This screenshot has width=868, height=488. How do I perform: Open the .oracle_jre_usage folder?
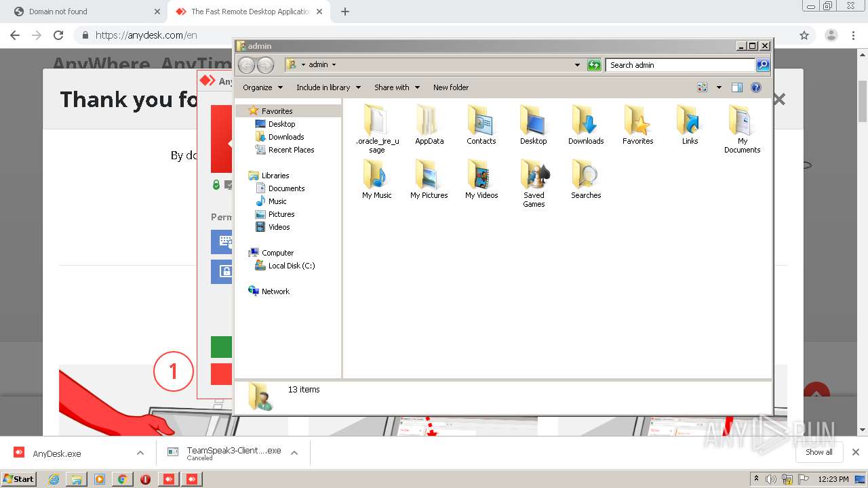(377, 129)
